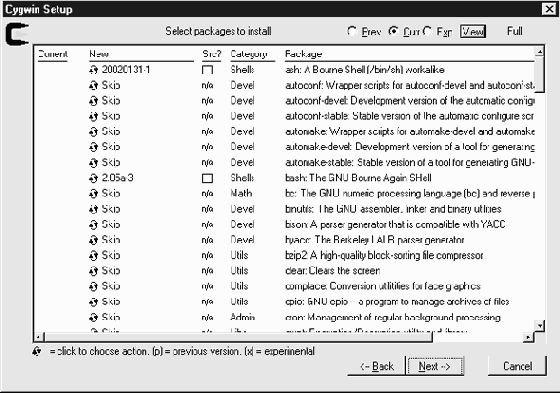Click cycle icon for compface package
Image resolution: width=560 pixels, height=393 pixels.
pos(93,287)
